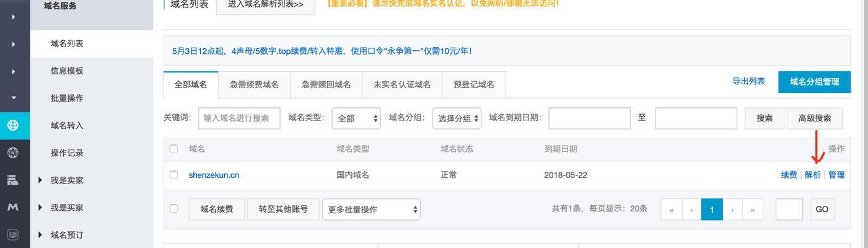Click the 转至其他账号 button
The width and height of the screenshot is (868, 248).
point(283,209)
